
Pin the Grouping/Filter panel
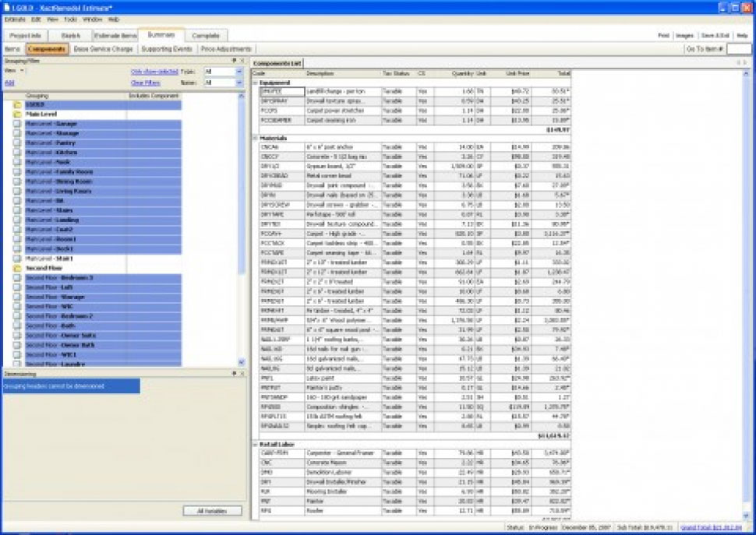[x=234, y=61]
